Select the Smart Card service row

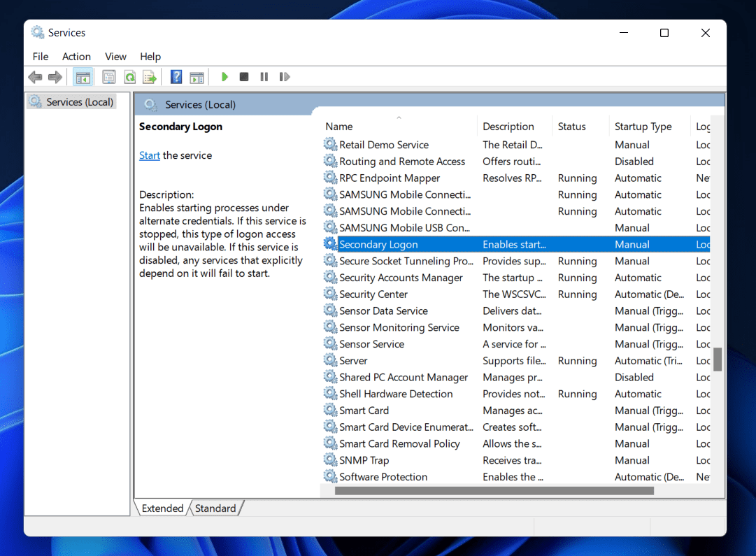tap(364, 411)
